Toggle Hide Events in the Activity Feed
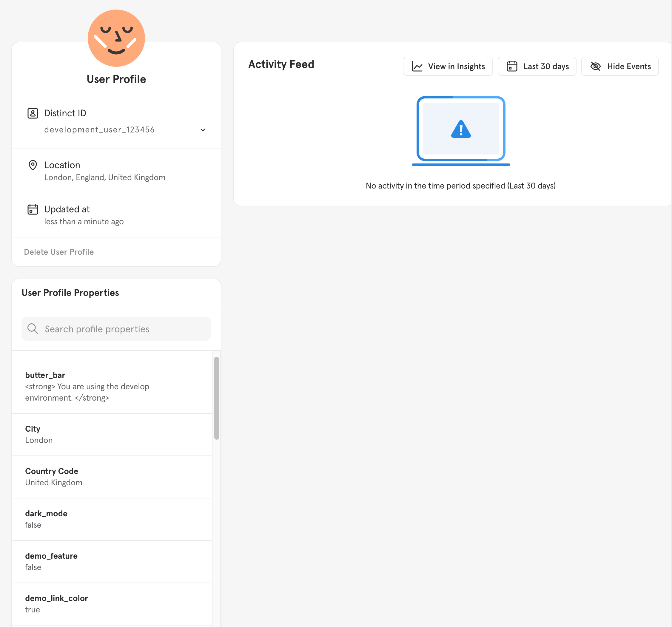 click(x=619, y=66)
